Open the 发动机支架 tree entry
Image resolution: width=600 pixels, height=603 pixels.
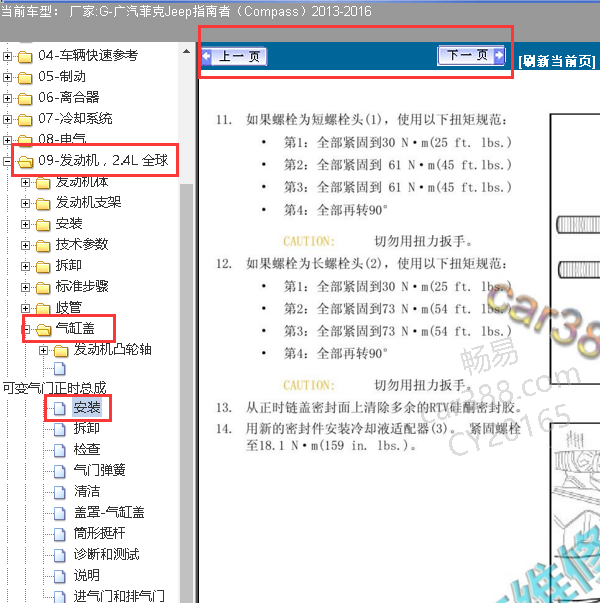(88, 202)
